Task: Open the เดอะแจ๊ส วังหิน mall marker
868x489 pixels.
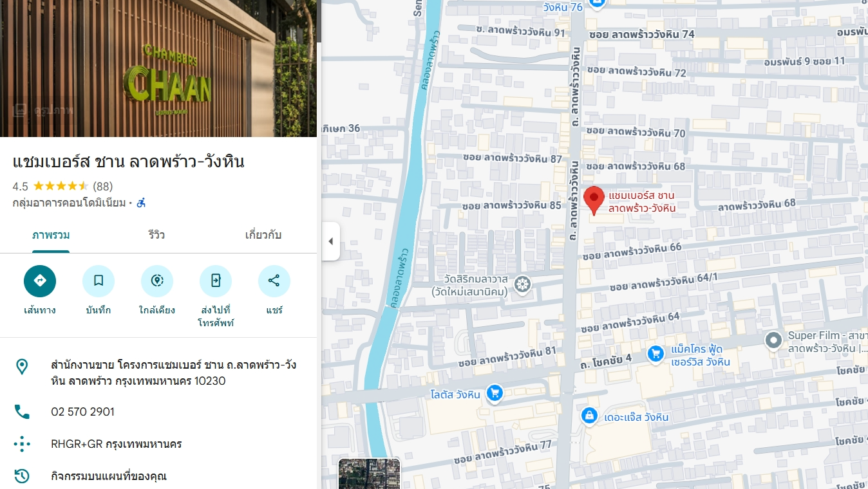Action: pyautogui.click(x=589, y=416)
